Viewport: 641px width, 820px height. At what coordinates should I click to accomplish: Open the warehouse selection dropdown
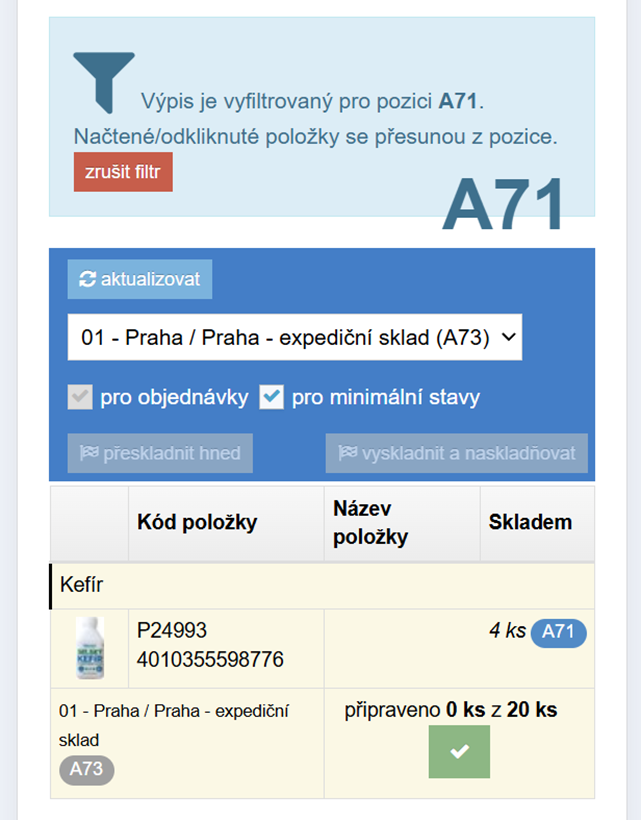(295, 337)
